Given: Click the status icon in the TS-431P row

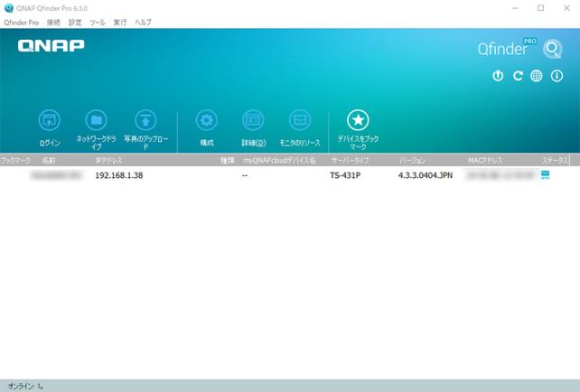Looking at the screenshot, I should [x=546, y=175].
